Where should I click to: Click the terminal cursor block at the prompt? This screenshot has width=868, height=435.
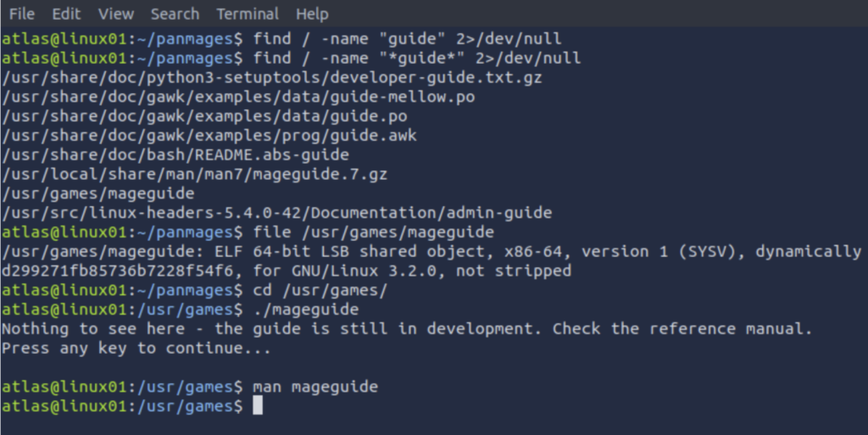tap(258, 406)
